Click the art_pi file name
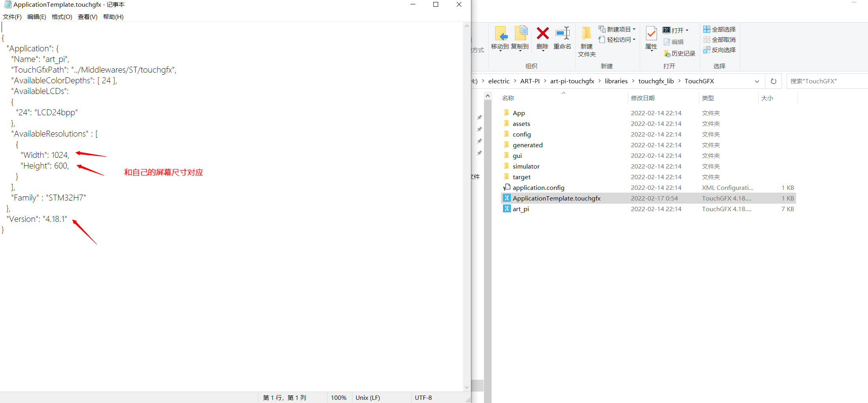 (x=521, y=209)
